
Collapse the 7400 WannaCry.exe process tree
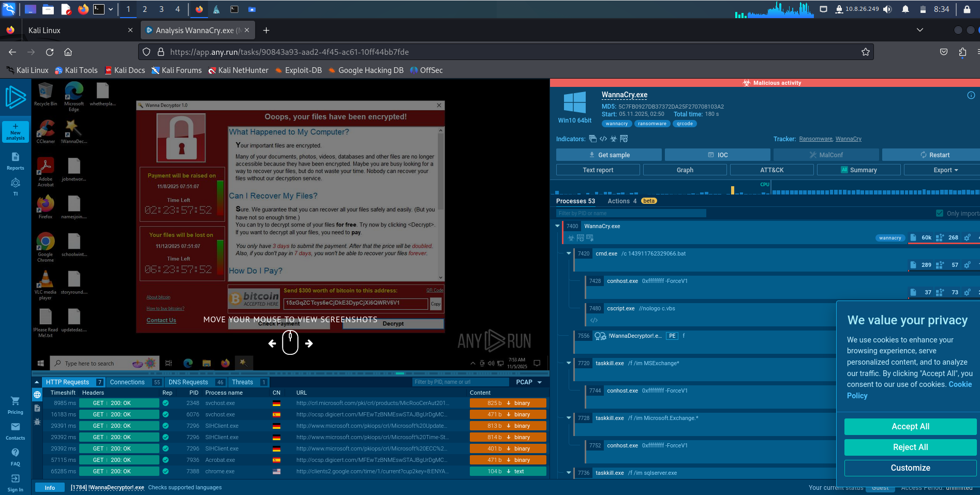[x=557, y=226]
